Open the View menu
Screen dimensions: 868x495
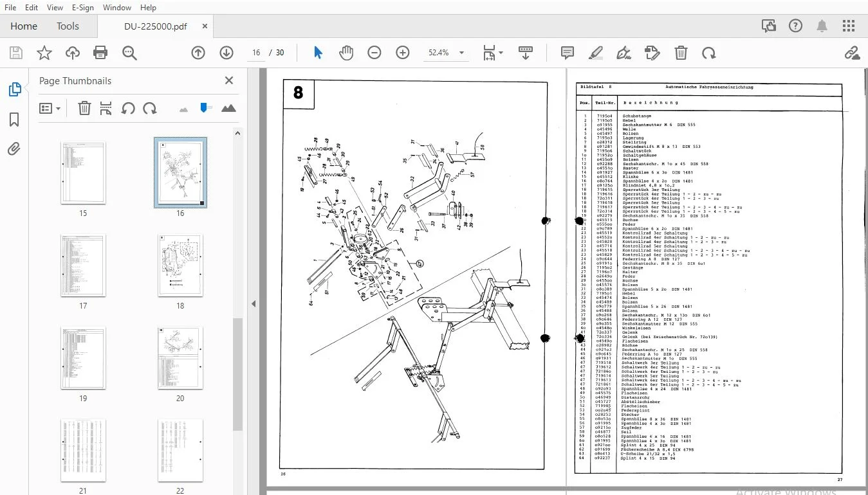tap(55, 8)
